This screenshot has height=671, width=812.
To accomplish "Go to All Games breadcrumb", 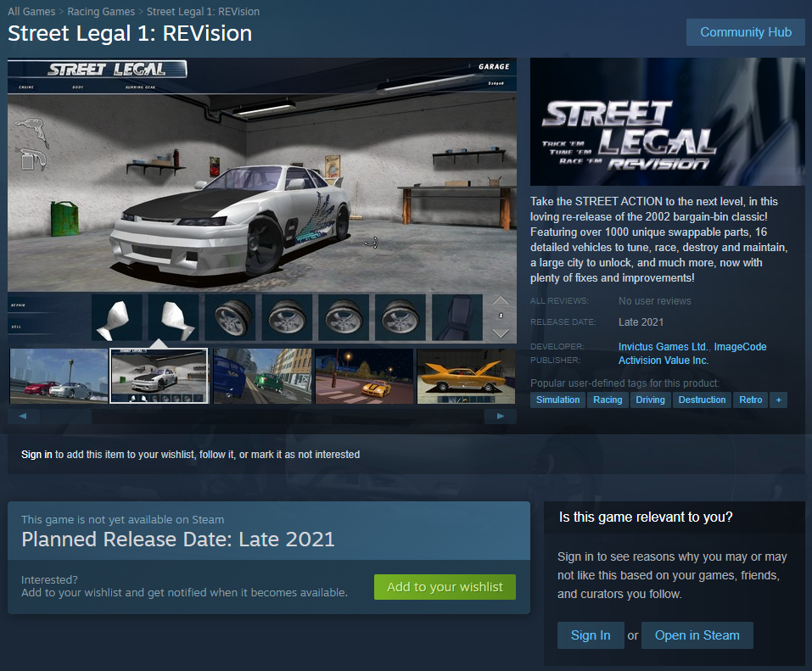I will (x=31, y=11).
